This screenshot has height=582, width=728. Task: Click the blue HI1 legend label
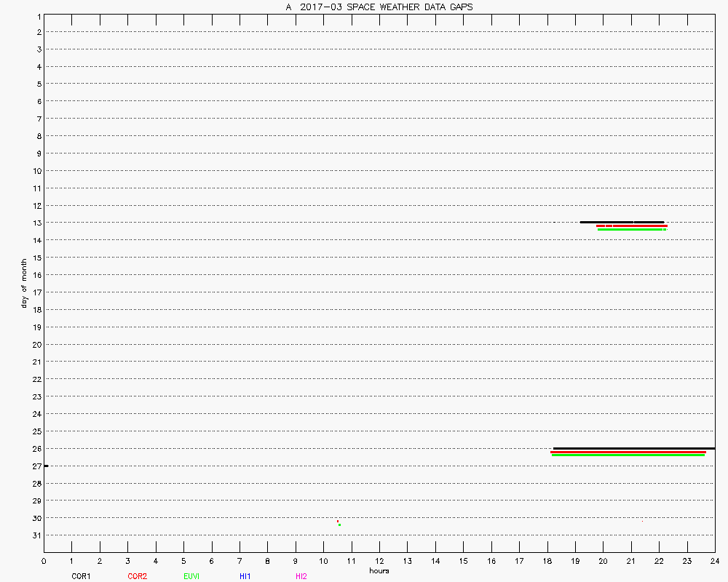tap(245, 576)
